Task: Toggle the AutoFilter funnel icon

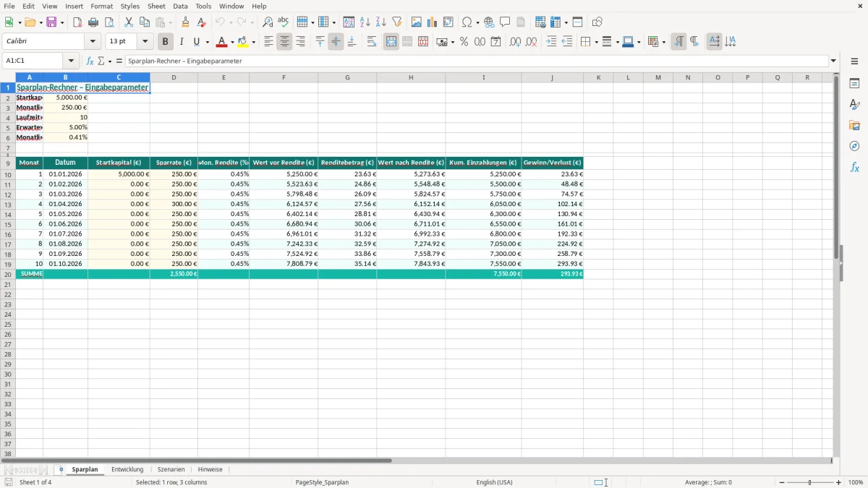Action: click(397, 22)
